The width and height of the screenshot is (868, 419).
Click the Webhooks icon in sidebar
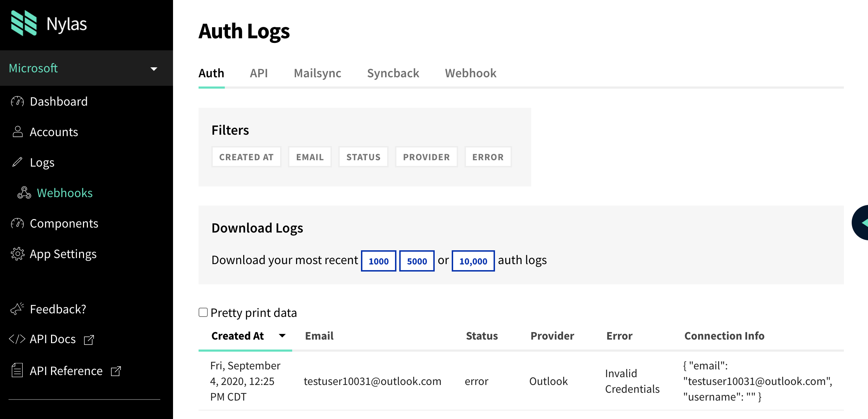tap(24, 193)
